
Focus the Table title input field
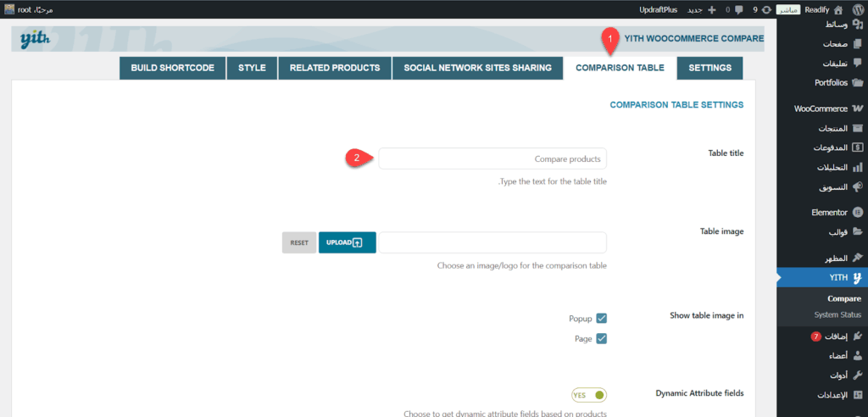(492, 158)
